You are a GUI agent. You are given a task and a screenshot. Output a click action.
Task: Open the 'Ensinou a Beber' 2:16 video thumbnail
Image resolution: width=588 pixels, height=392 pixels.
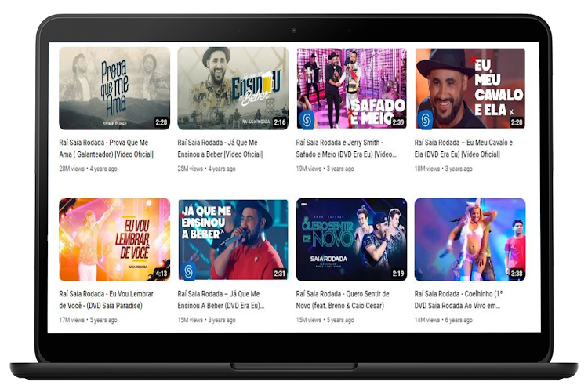pyautogui.click(x=233, y=88)
